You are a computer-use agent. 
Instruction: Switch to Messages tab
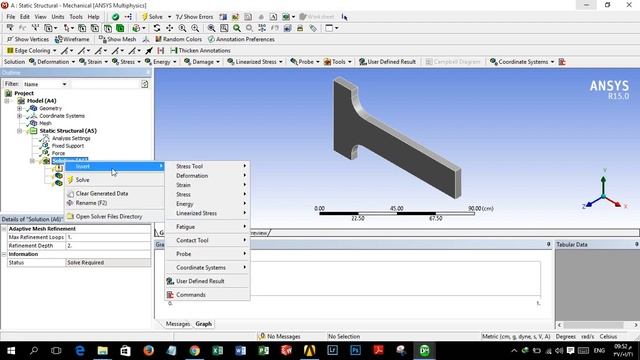click(x=178, y=324)
